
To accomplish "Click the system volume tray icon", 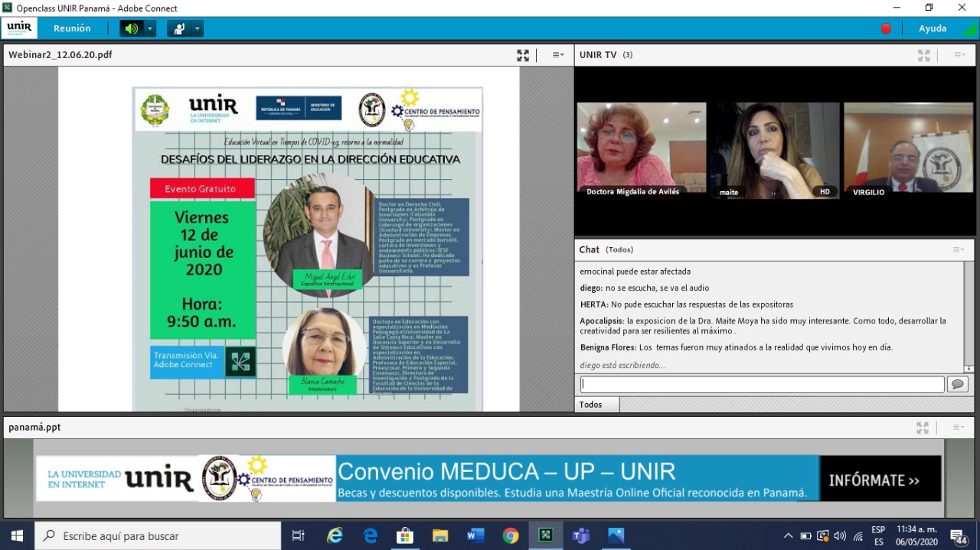I will click(840, 536).
